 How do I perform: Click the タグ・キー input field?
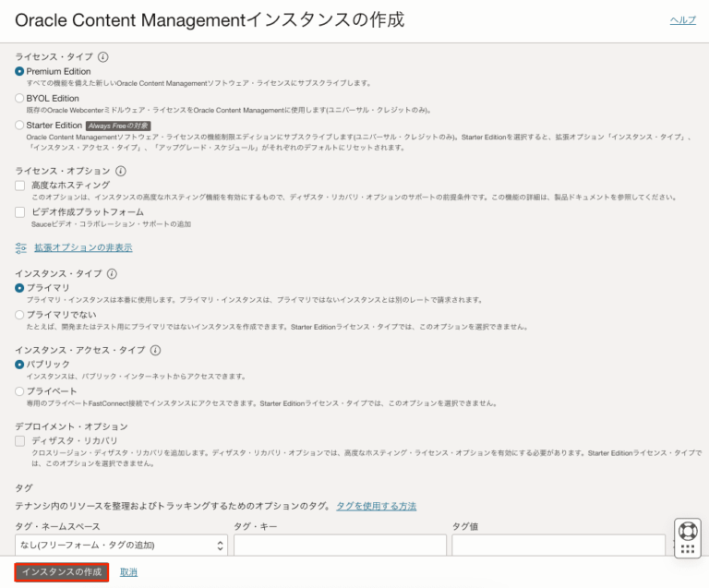[x=340, y=546]
